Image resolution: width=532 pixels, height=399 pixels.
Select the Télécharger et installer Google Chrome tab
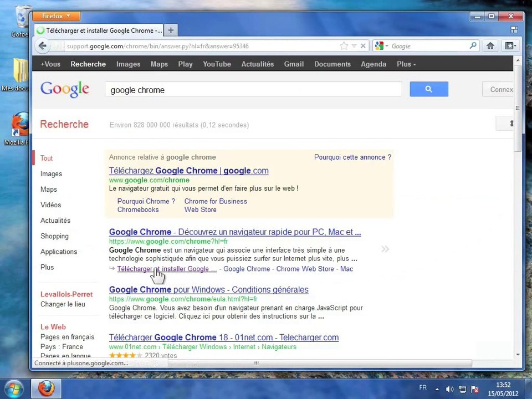[x=99, y=30]
